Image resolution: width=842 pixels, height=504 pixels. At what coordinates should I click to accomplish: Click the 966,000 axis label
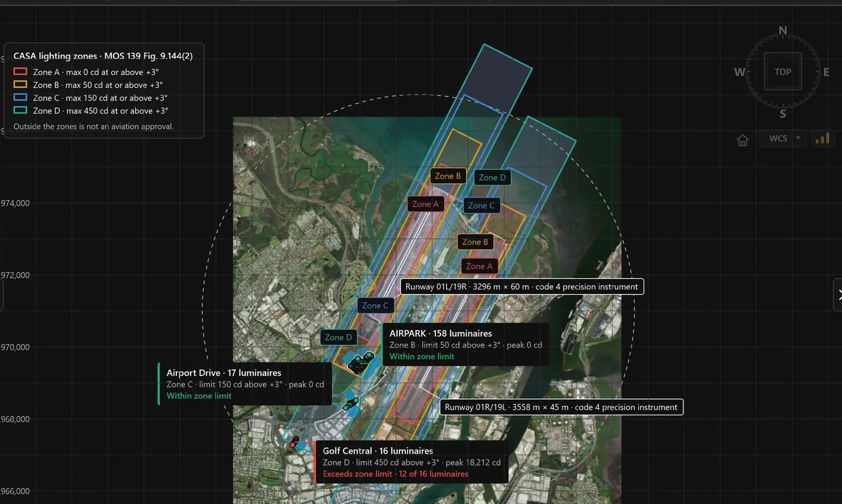(15, 491)
